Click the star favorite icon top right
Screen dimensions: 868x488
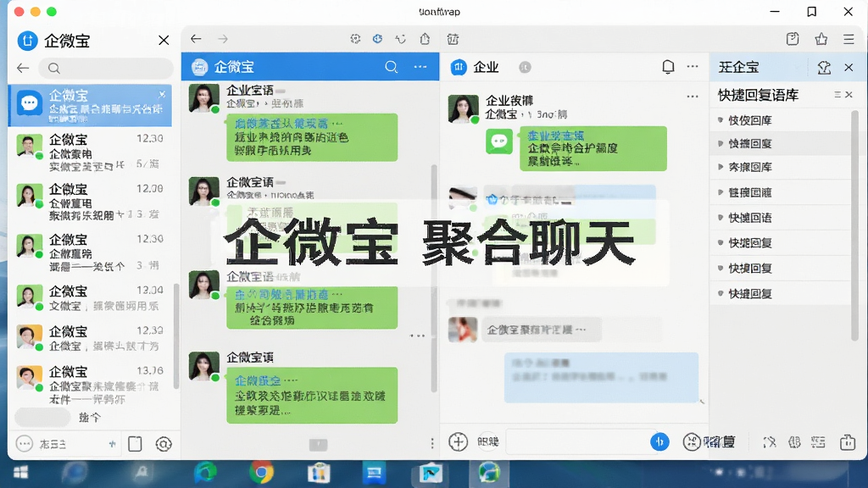coord(821,39)
